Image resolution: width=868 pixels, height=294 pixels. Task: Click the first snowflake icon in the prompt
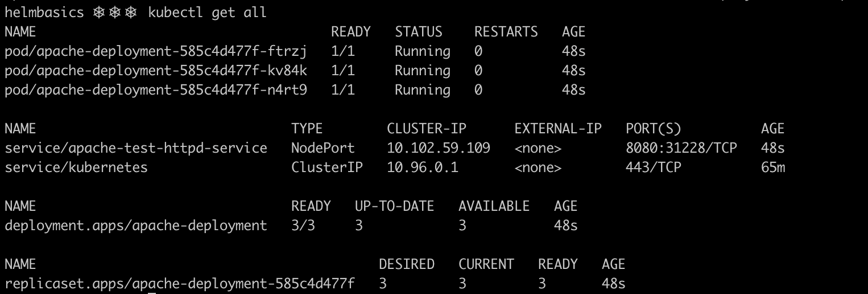[x=98, y=13]
